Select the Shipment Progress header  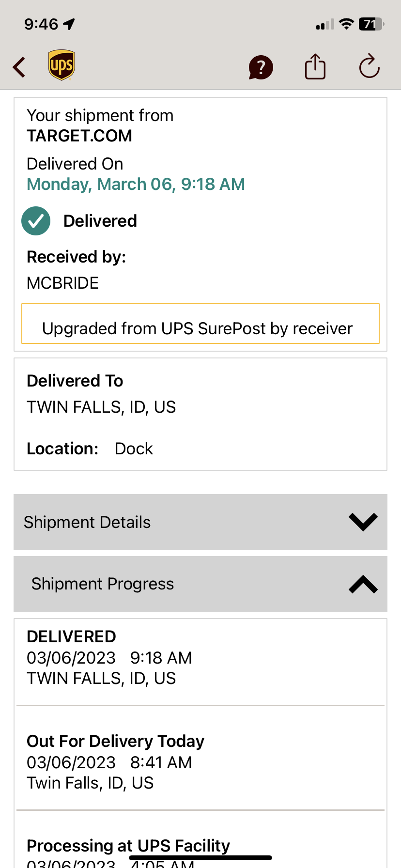coord(103,584)
